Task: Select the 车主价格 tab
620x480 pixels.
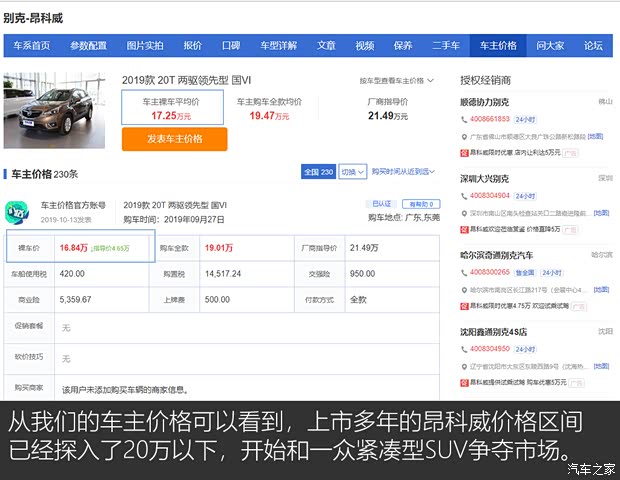Action: (498, 46)
